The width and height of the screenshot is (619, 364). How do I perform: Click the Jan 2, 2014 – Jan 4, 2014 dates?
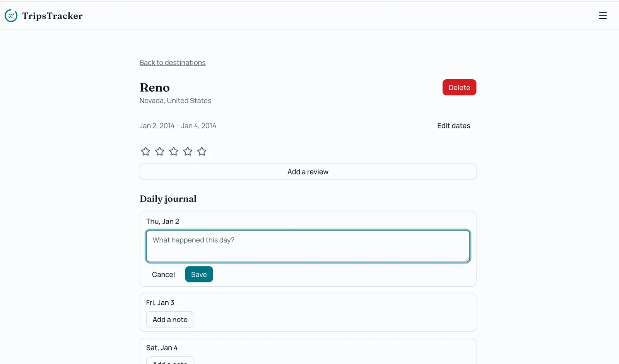pyautogui.click(x=178, y=126)
